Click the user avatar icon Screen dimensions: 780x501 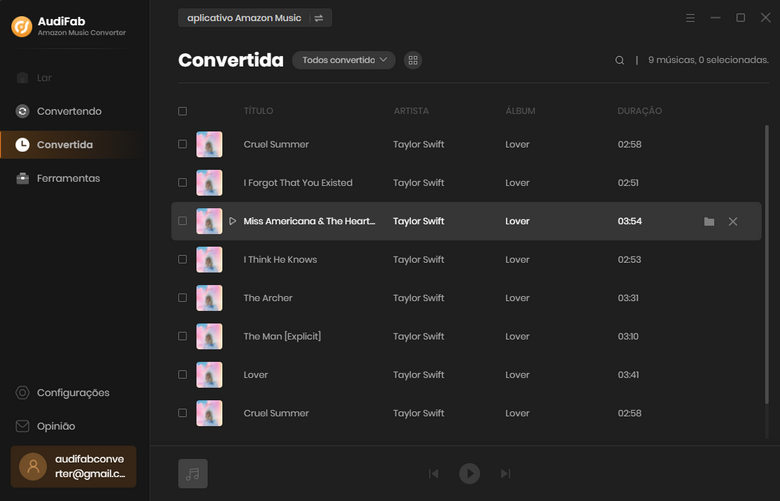point(33,466)
